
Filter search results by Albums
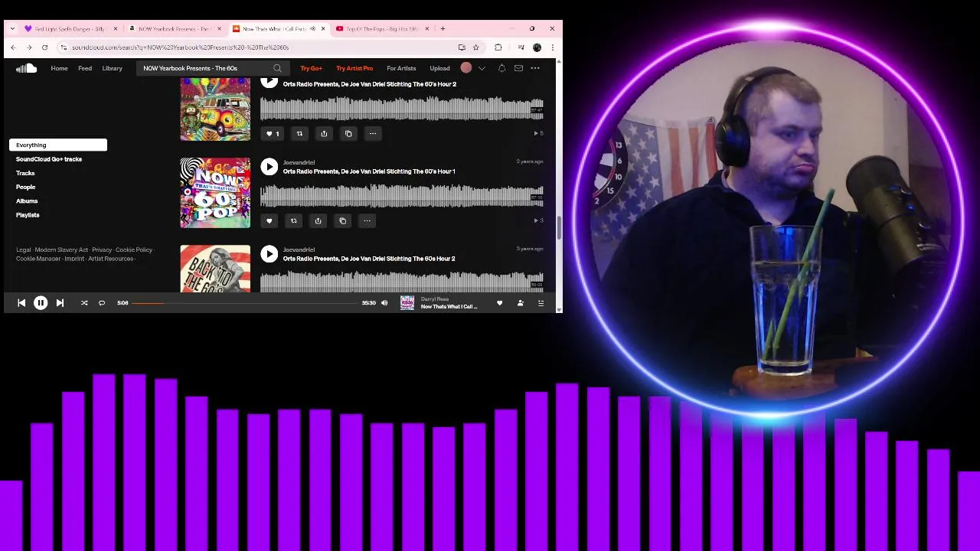[x=27, y=201]
